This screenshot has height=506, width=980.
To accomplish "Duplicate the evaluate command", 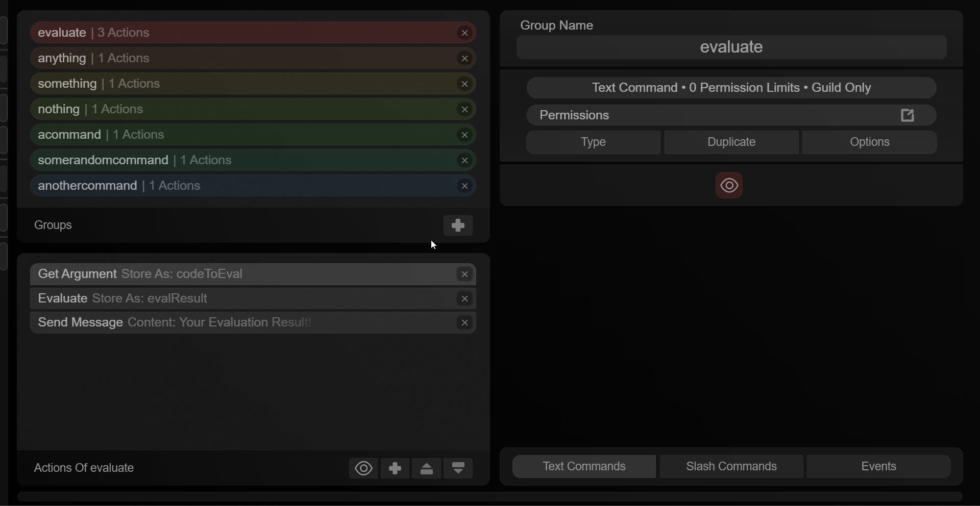I will click(731, 142).
